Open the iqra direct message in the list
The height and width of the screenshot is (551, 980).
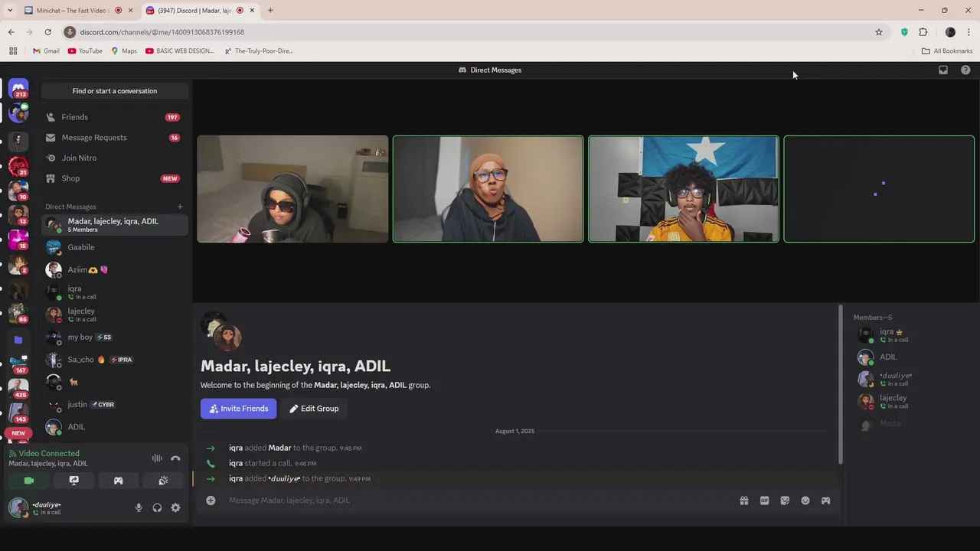coord(115,292)
